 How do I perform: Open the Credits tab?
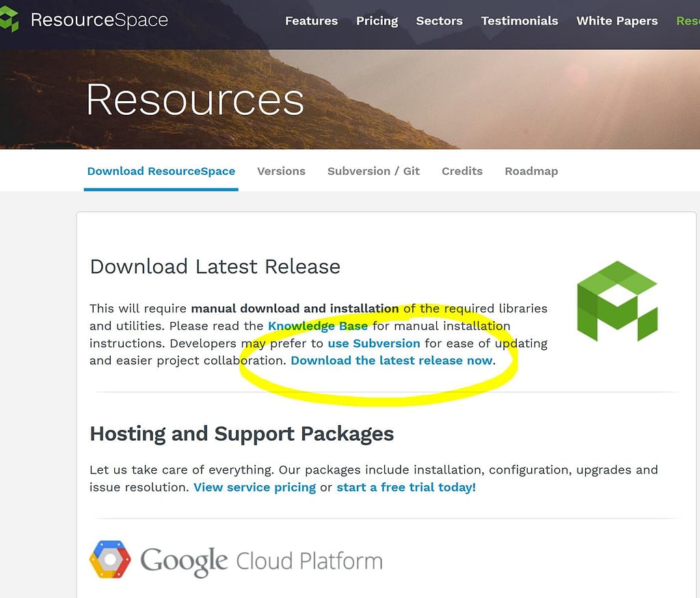(x=462, y=172)
